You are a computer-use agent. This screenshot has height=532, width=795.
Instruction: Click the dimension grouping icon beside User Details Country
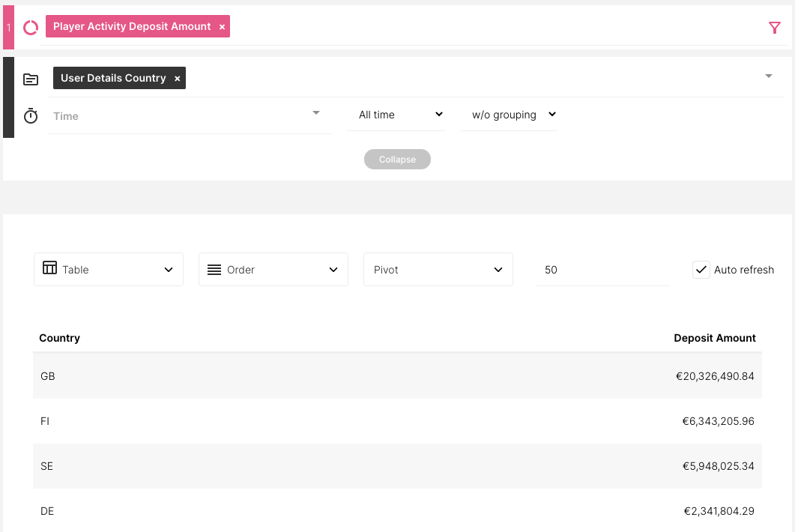[31, 79]
